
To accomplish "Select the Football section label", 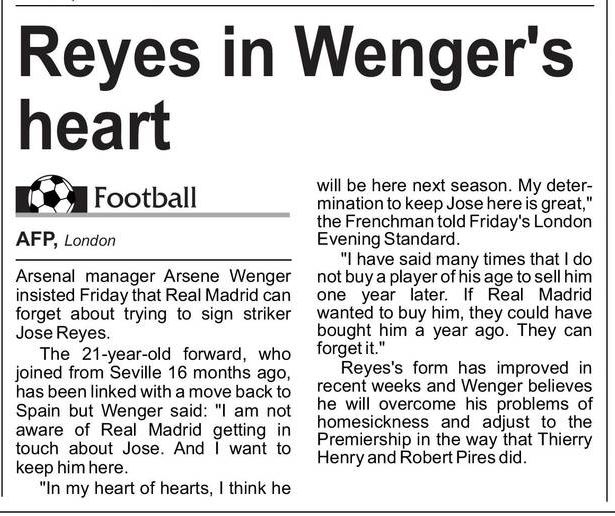I will coord(145,197).
